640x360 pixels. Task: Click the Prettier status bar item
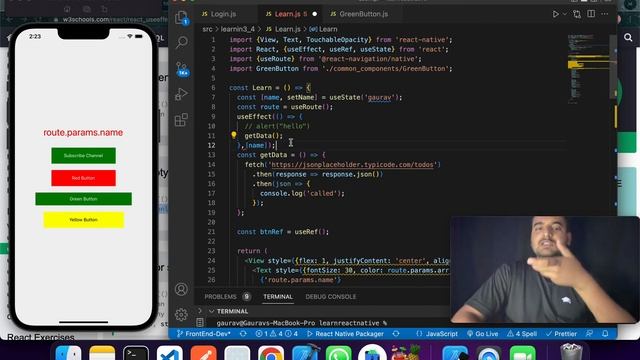point(561,333)
